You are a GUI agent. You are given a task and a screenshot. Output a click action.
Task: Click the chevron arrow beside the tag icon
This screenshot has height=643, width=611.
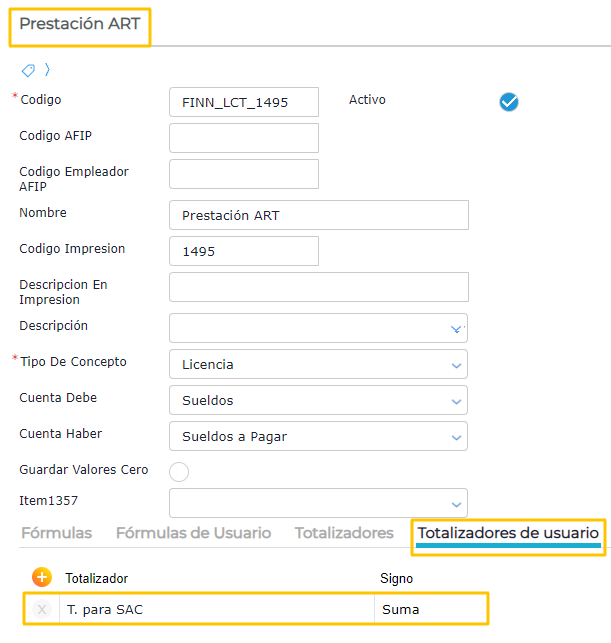46,70
